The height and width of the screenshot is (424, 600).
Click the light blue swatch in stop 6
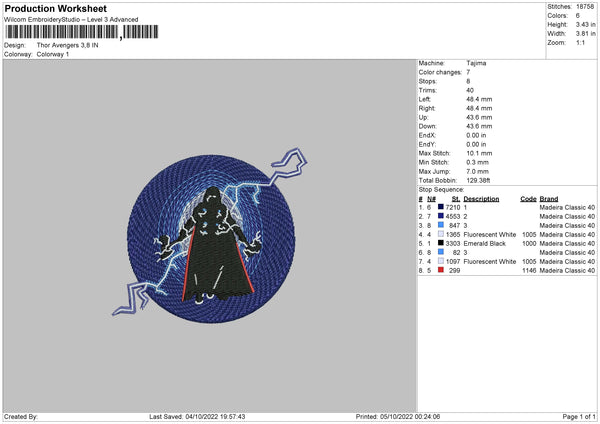click(x=441, y=252)
